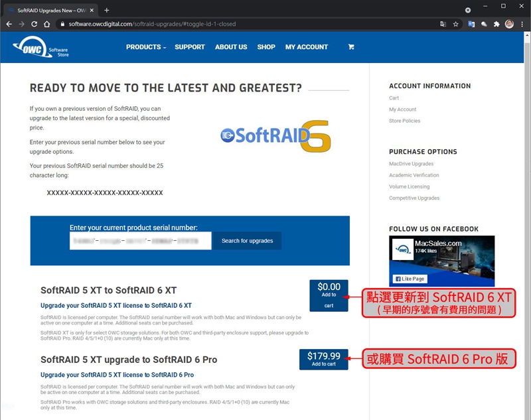Bookmark this page with the star icon
This screenshot has height=420, width=531.
[x=456, y=24]
